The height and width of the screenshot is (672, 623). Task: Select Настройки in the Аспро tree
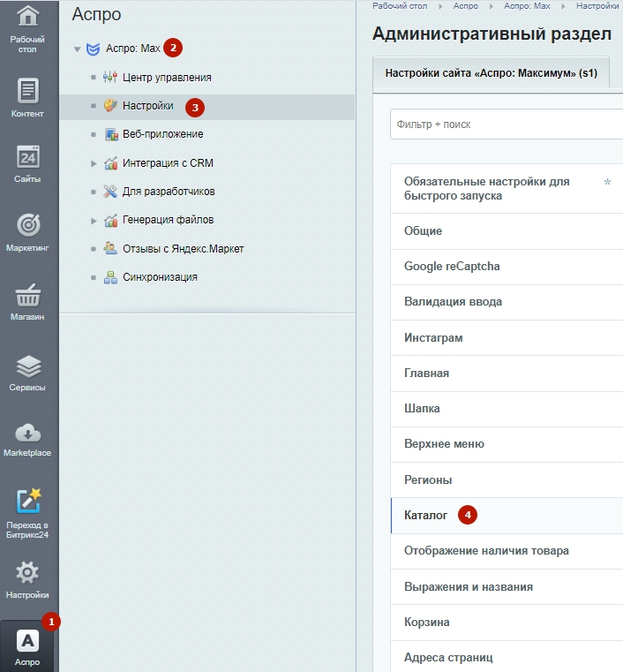pyautogui.click(x=148, y=106)
